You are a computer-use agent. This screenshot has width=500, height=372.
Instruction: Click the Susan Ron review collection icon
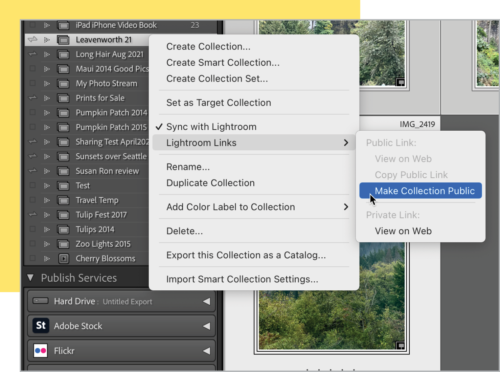pos(63,171)
